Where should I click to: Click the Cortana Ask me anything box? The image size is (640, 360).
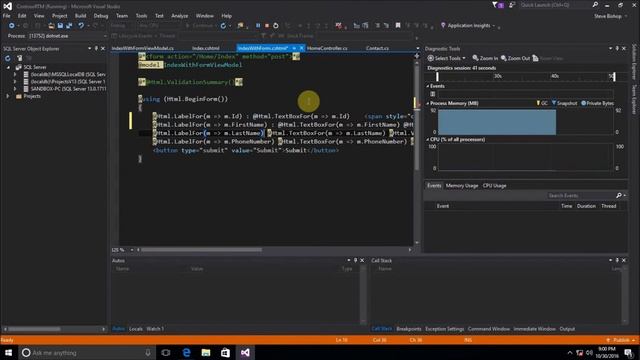point(87,352)
